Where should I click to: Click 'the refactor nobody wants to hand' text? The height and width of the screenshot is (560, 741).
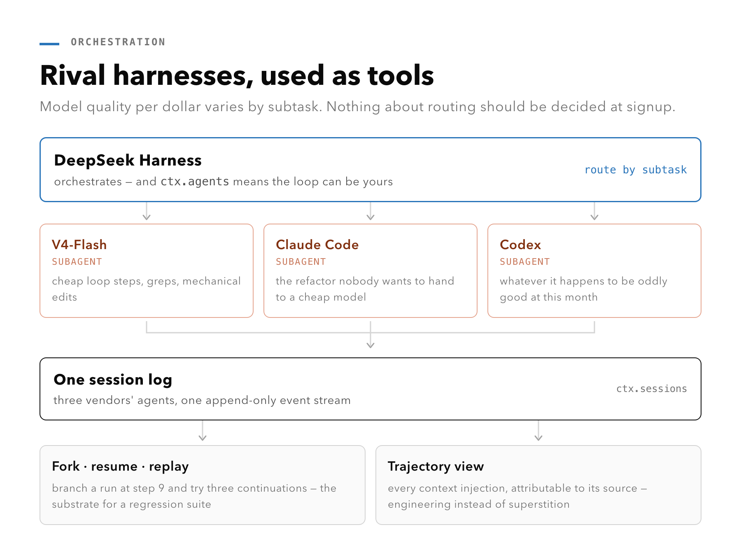click(x=365, y=289)
